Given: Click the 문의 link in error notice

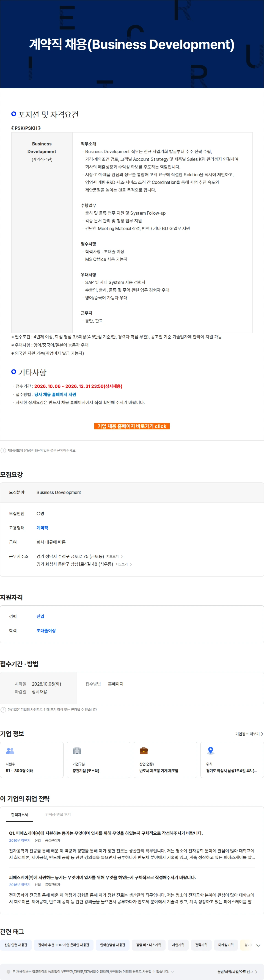Looking at the screenshot, I should [60, 451].
